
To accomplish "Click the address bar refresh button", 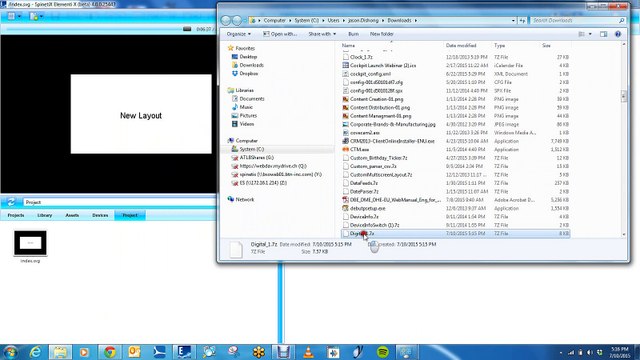I will [x=522, y=20].
